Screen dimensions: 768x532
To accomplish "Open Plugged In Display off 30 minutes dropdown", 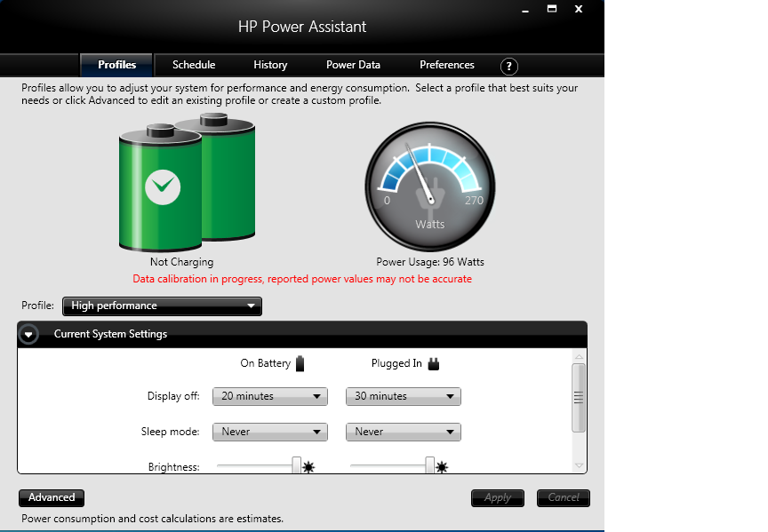I will [x=403, y=396].
